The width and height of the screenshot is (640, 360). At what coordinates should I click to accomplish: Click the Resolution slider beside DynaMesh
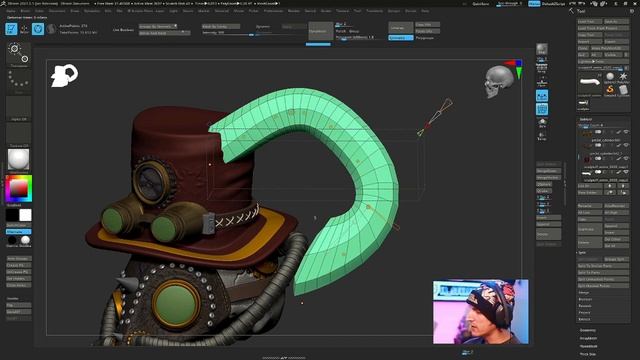click(x=361, y=38)
